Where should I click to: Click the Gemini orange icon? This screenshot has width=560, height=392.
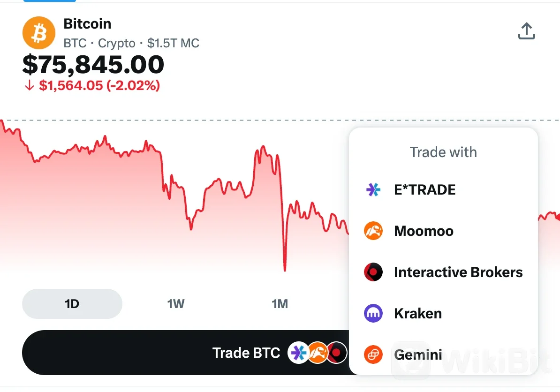(373, 354)
